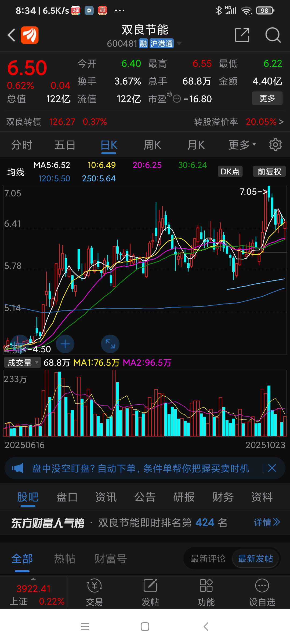Viewport: 290px width, 644px height.
Task: Open 交易 trade icon
Action: pos(94,592)
